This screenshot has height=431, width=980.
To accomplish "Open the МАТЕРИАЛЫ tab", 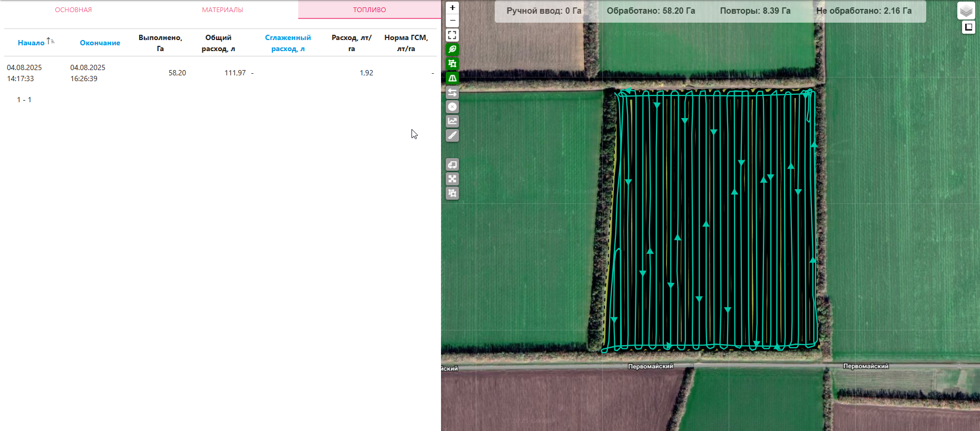I will [x=222, y=10].
